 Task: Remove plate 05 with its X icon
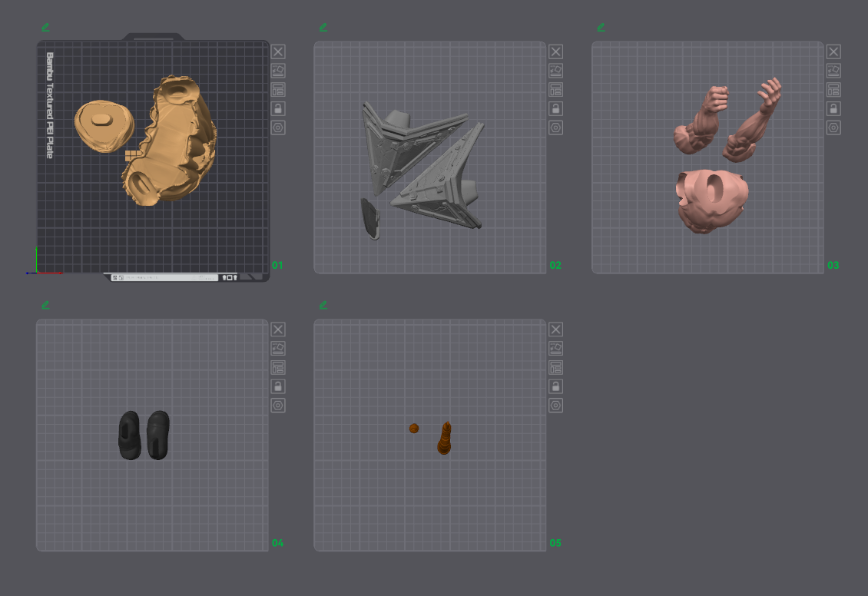(x=556, y=329)
